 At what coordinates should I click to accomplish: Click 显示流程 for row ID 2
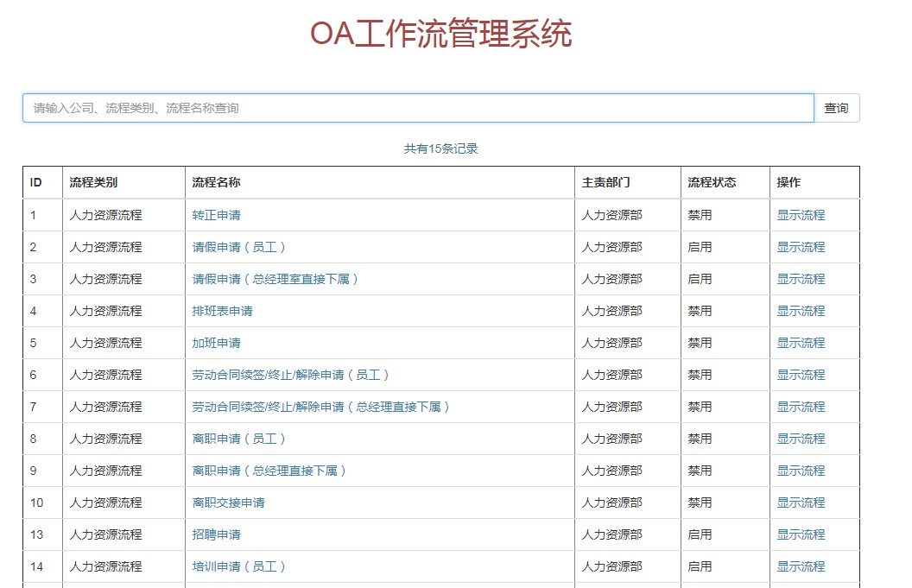pos(801,247)
